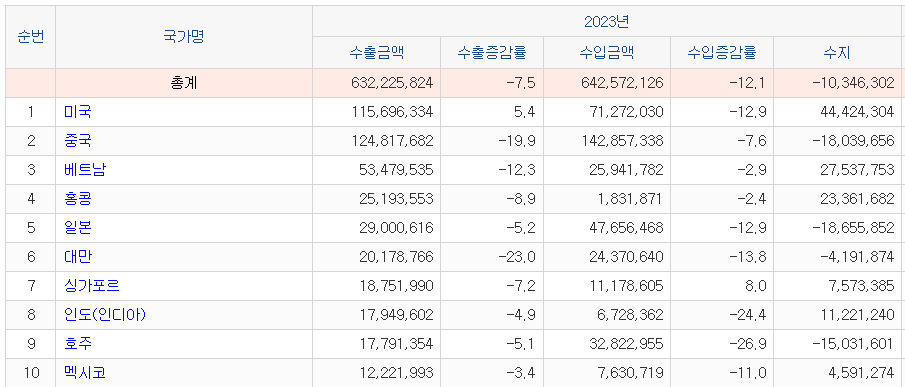Click the 수입증감률 column header
Image resolution: width=905 pixels, height=387 pixels.
pos(721,53)
